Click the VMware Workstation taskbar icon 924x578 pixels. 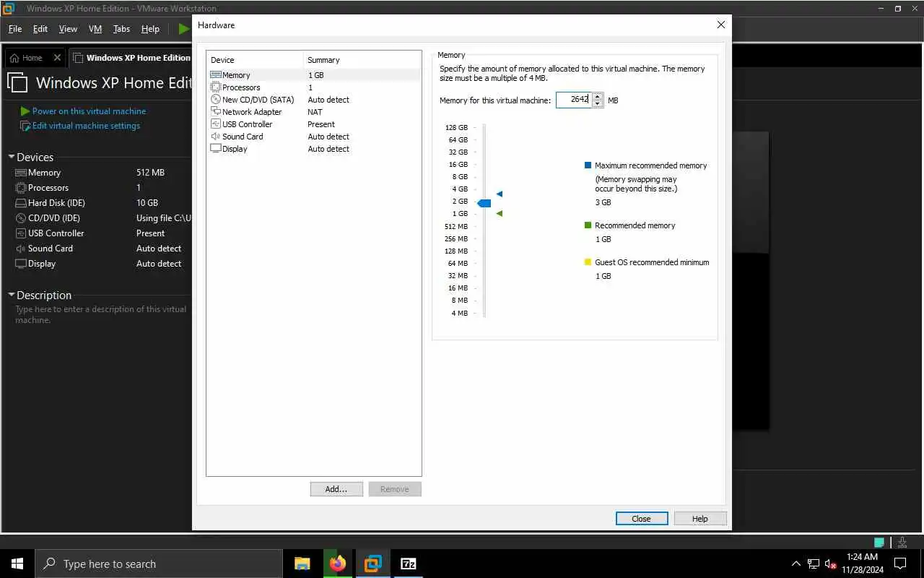(x=373, y=564)
